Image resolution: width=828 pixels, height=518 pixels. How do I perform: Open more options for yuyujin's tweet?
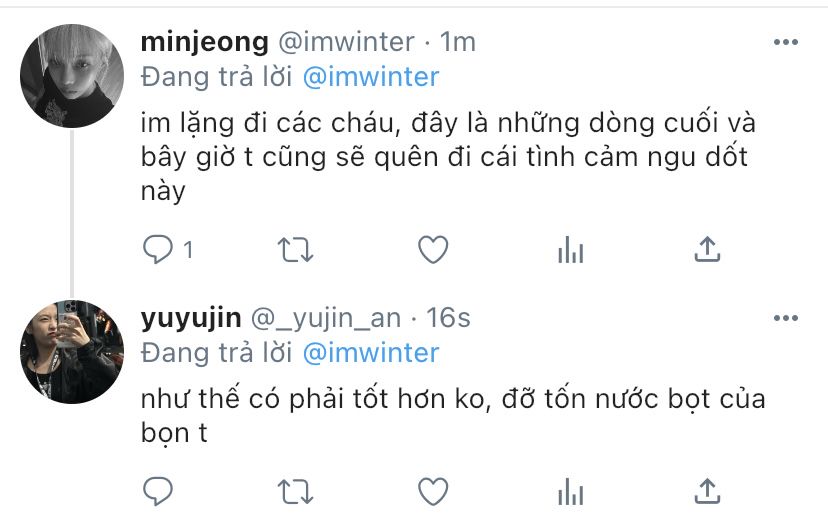click(x=786, y=318)
